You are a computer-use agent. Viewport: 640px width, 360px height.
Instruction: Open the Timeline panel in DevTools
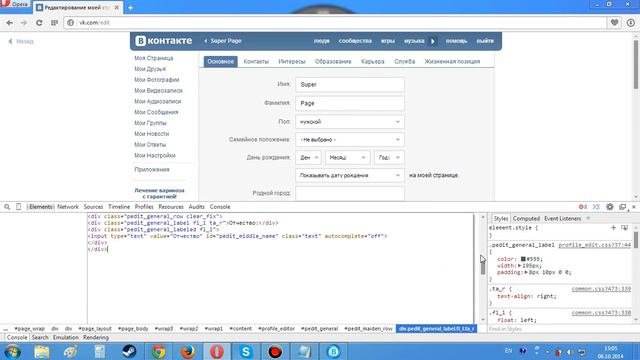[x=119, y=207]
